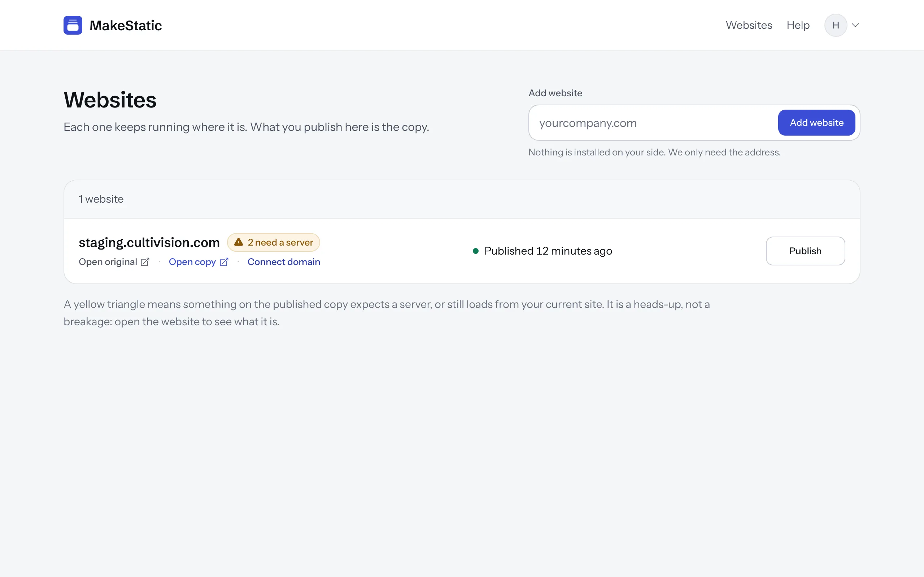
Task: Focus the yourcompany.com address field
Action: tap(653, 123)
